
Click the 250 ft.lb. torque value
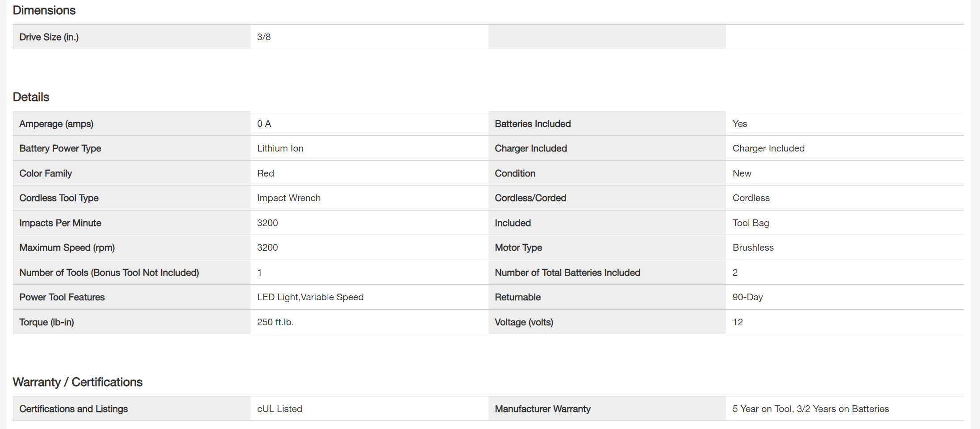click(x=275, y=322)
